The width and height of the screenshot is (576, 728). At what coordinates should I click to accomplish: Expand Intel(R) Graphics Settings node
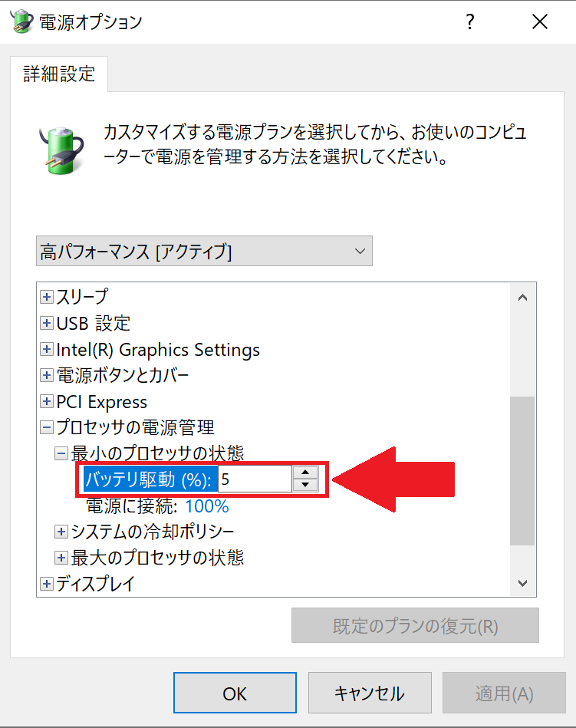[x=47, y=349]
